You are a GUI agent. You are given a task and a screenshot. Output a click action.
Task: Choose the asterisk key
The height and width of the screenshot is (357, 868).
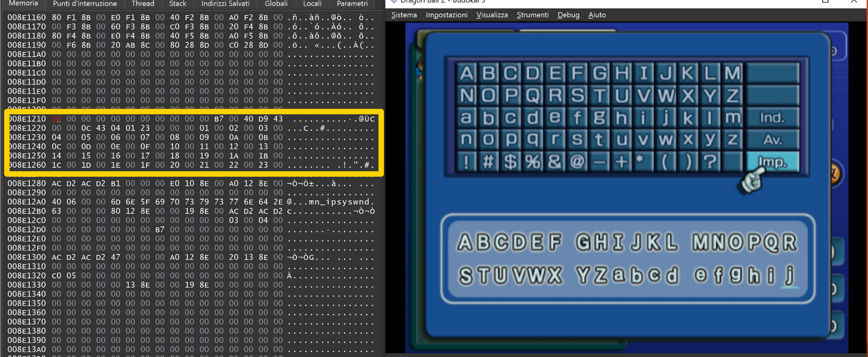[x=644, y=161]
